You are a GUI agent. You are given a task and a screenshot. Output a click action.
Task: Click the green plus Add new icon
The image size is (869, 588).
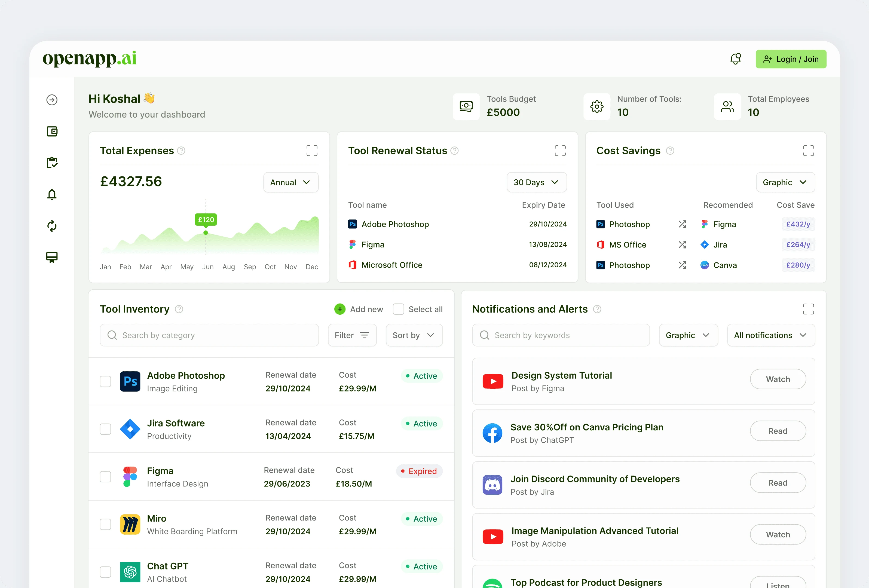tap(340, 309)
